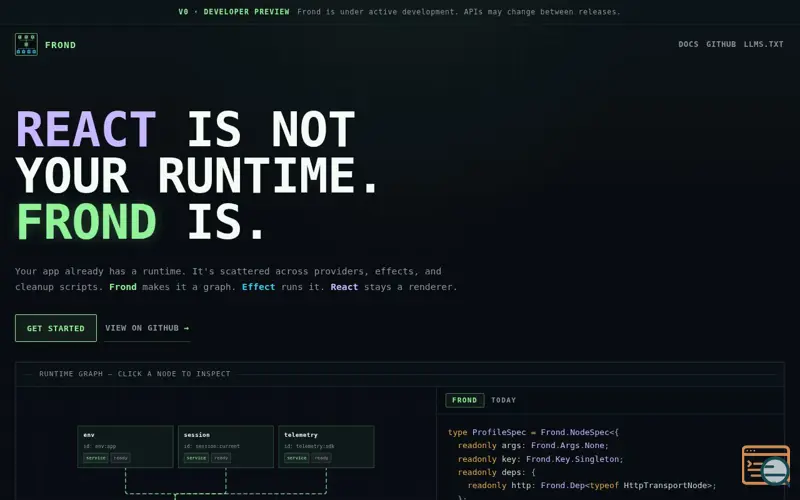Click the service tag on env node
The width and height of the screenshot is (800, 500).
click(96, 458)
